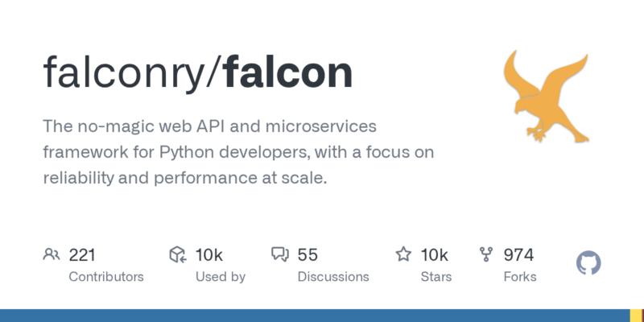This screenshot has height=322, width=644.
Task: Click the yellow language bar segment
Action: click(636, 316)
